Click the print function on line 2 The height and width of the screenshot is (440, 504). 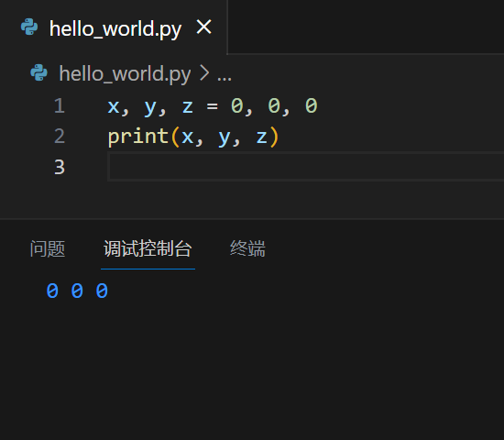pos(138,136)
